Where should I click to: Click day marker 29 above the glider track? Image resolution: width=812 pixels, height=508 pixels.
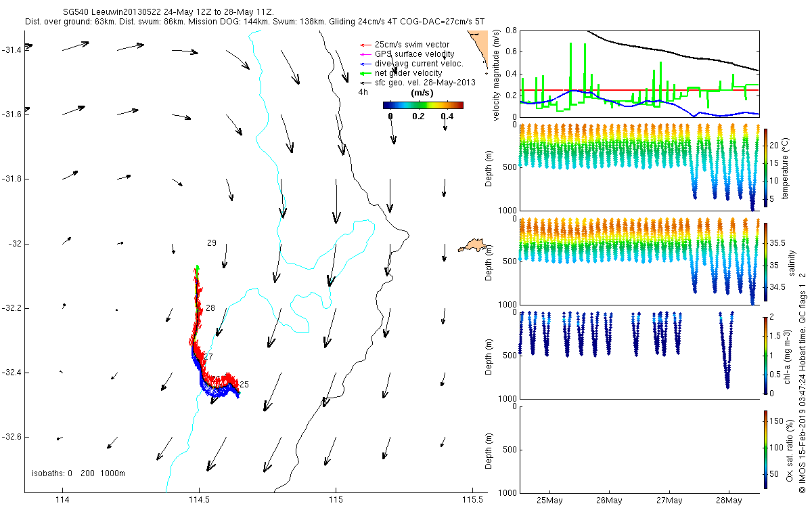coord(211,242)
